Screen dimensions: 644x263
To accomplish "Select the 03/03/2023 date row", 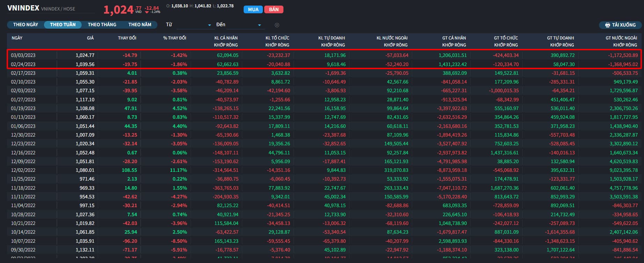I will click(x=23, y=55).
